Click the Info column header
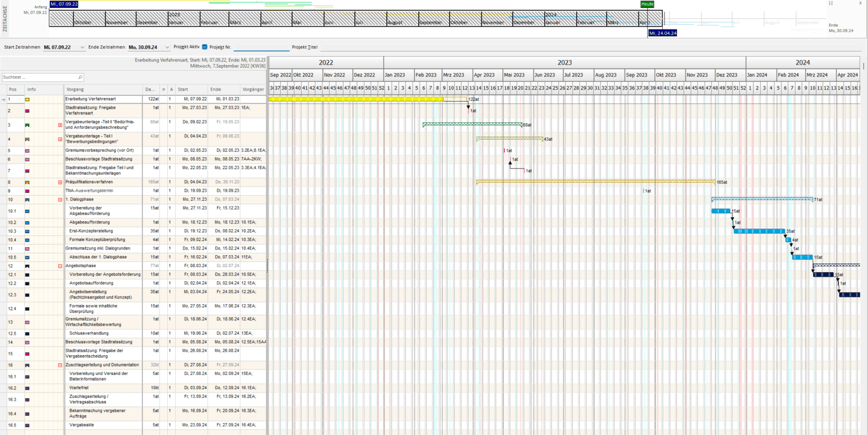 tap(44, 89)
